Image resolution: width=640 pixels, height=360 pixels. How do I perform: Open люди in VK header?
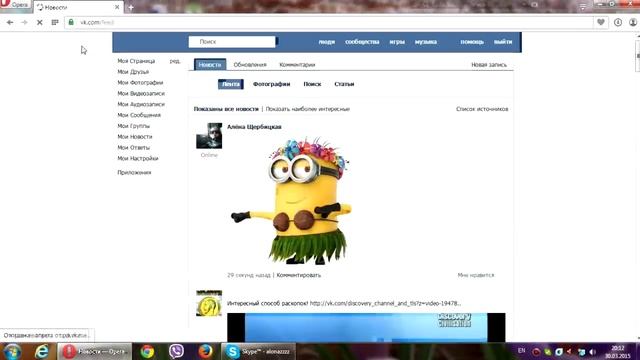click(x=327, y=42)
